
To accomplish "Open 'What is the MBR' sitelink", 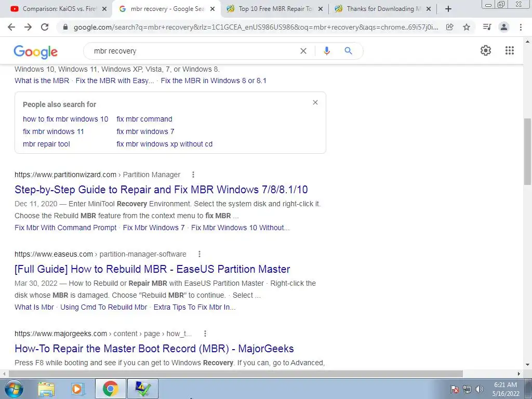I will point(42,81).
